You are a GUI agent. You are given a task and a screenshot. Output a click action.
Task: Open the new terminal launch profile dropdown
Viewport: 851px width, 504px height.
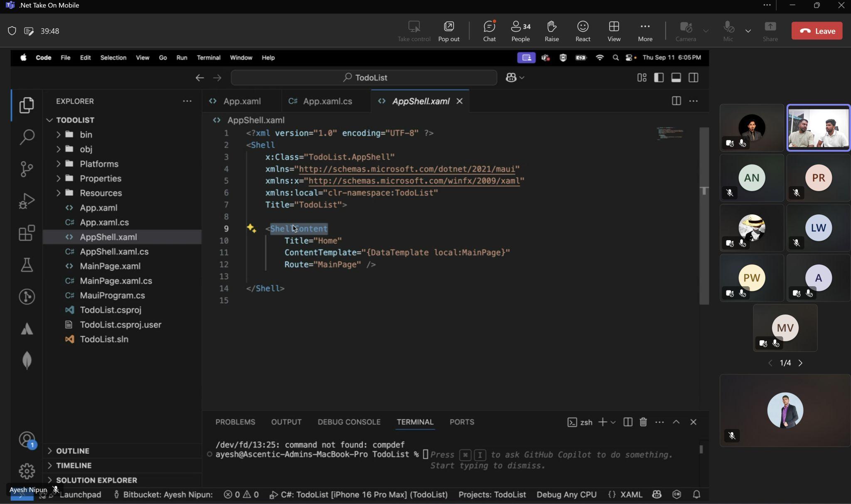click(x=613, y=422)
